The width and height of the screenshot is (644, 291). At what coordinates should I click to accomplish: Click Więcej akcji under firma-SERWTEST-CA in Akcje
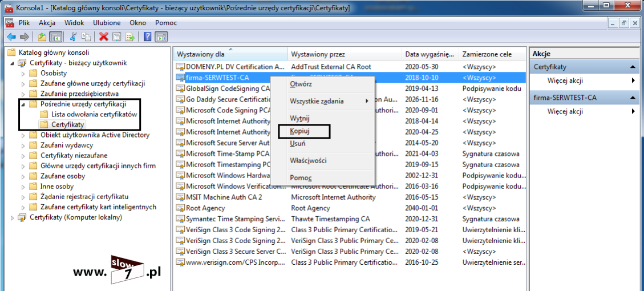pos(565,111)
